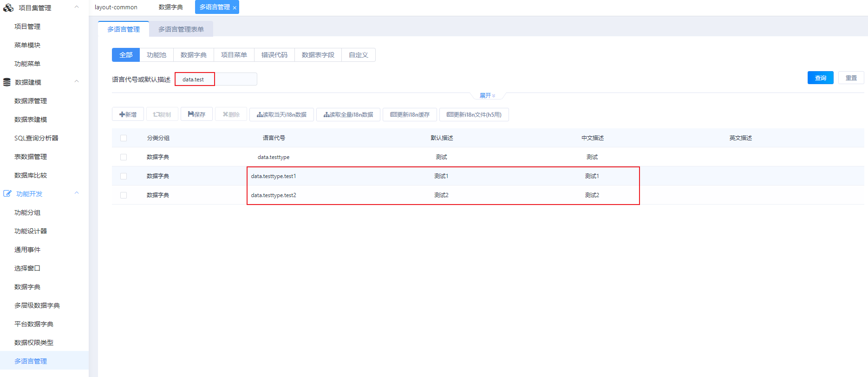868x377 pixels.
Task: Click the 语言代号 column header
Action: 274,138
